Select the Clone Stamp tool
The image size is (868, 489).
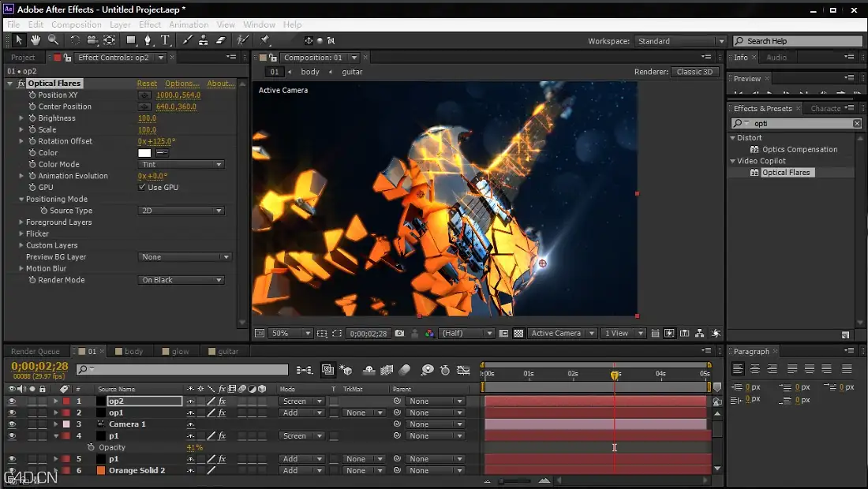click(x=204, y=39)
